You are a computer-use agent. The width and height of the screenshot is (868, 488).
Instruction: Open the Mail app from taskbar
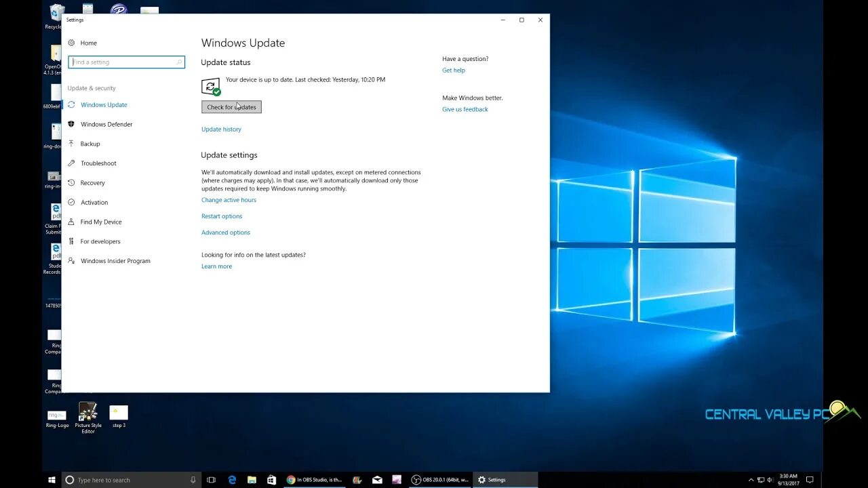377,480
